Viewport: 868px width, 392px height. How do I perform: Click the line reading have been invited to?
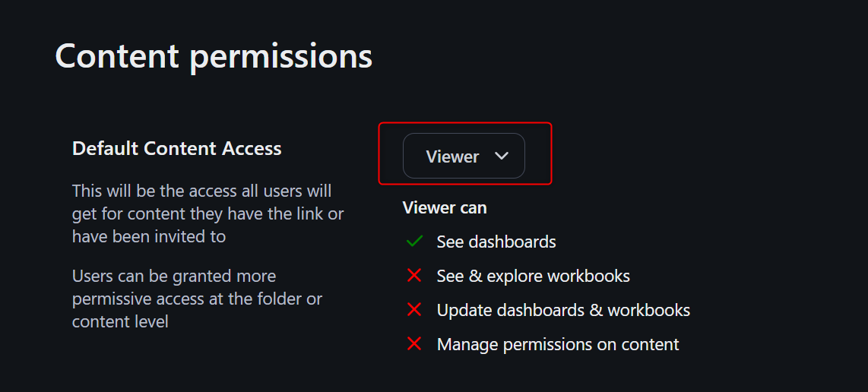pos(149,236)
